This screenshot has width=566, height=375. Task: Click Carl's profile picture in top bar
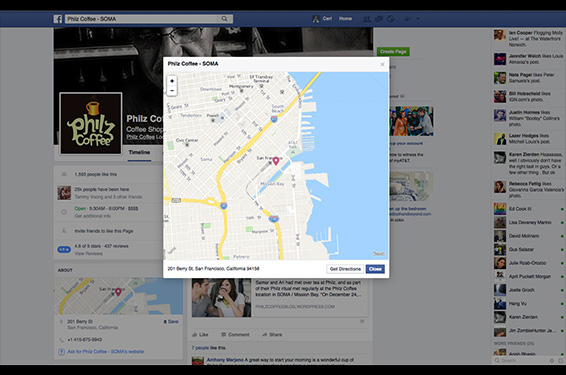tap(316, 19)
